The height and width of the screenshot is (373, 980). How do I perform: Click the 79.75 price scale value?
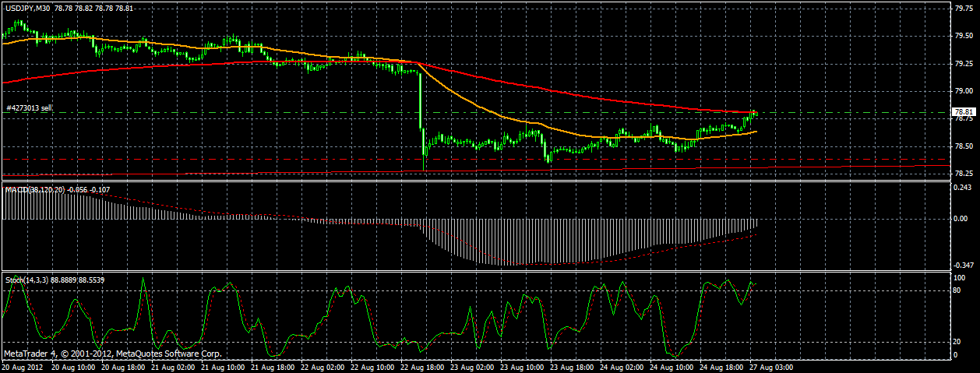tap(964, 8)
